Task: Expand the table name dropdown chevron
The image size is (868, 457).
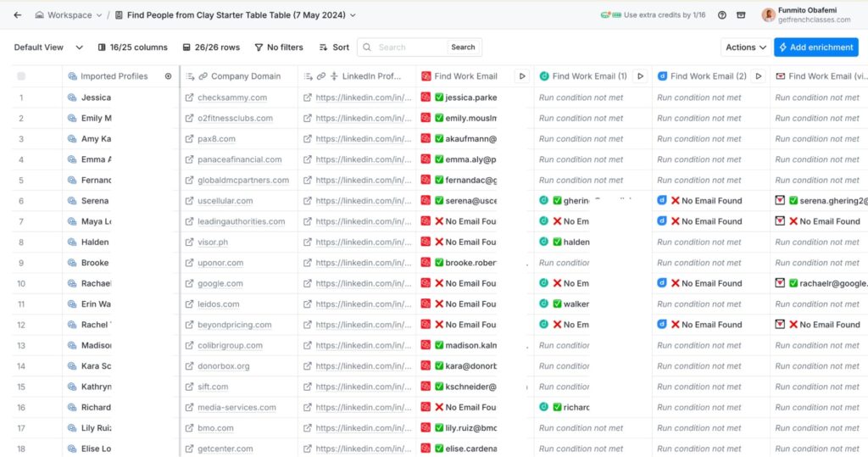Action: coord(353,15)
